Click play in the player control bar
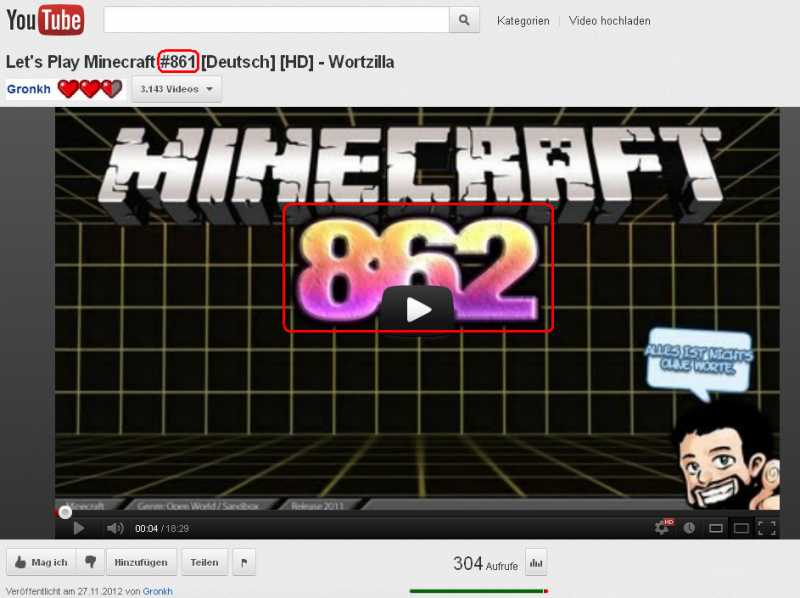The width and height of the screenshot is (800, 598). (x=79, y=528)
